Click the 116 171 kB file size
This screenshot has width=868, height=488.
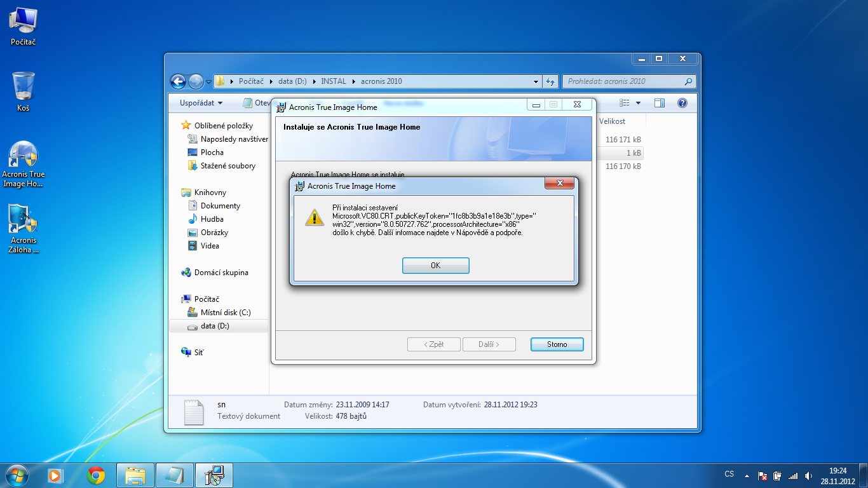623,140
